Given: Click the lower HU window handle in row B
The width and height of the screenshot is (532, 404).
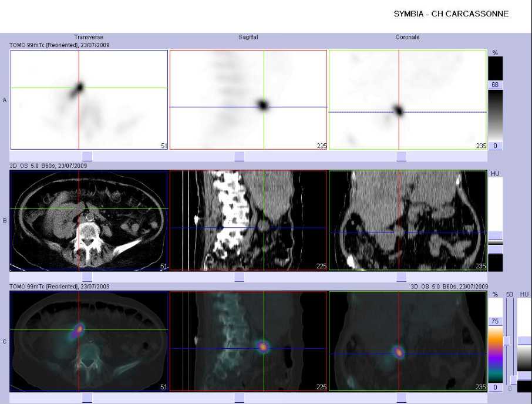Looking at the screenshot, I should [496, 250].
